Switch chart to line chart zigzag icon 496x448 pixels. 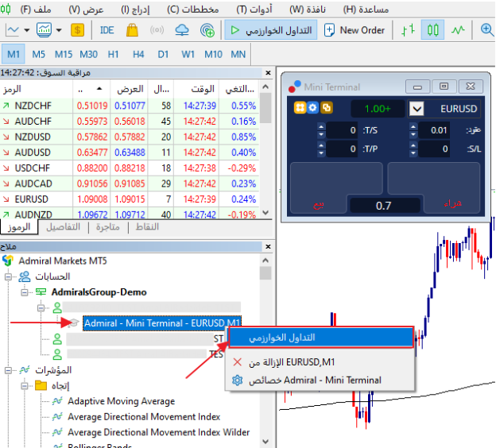point(458,30)
